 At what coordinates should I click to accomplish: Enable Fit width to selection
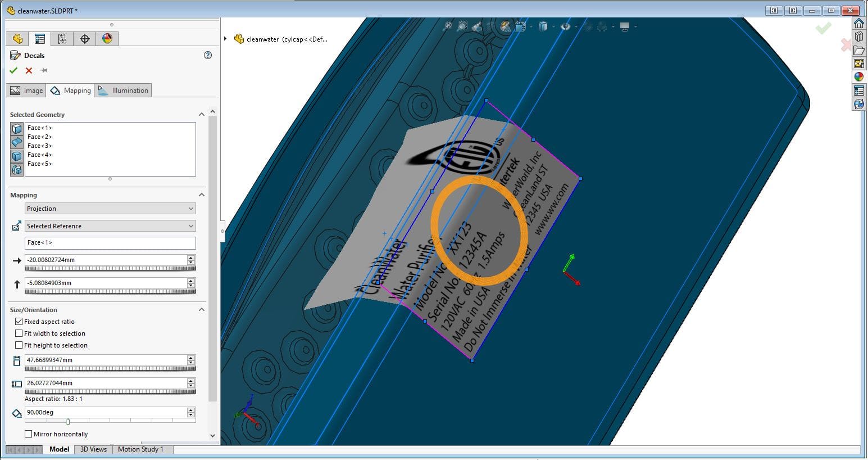19,333
